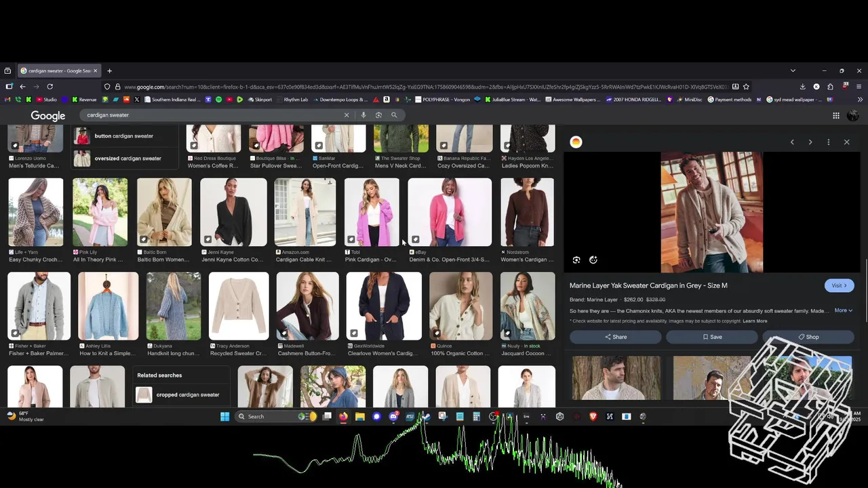Bookmark this page with star icon
The height and width of the screenshot is (488, 868).
pos(746,87)
